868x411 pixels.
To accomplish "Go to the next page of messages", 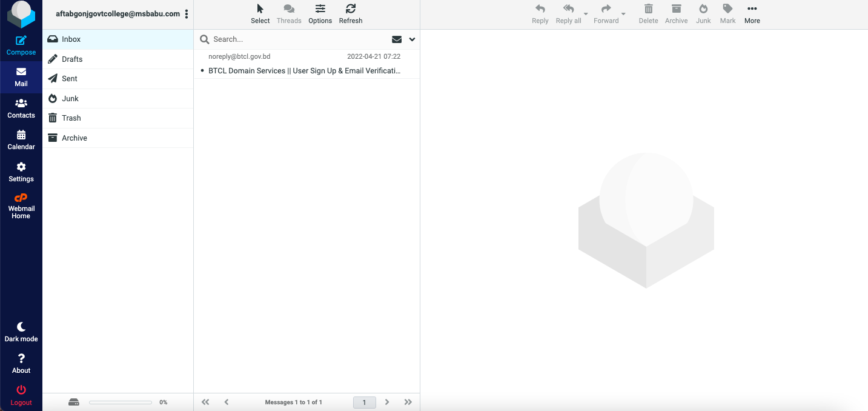I will [387, 402].
